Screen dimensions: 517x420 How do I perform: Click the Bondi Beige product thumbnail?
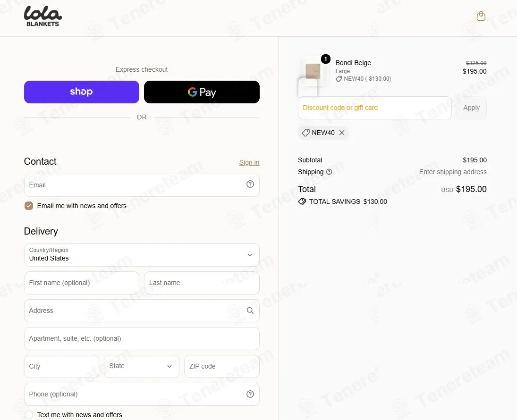313,71
